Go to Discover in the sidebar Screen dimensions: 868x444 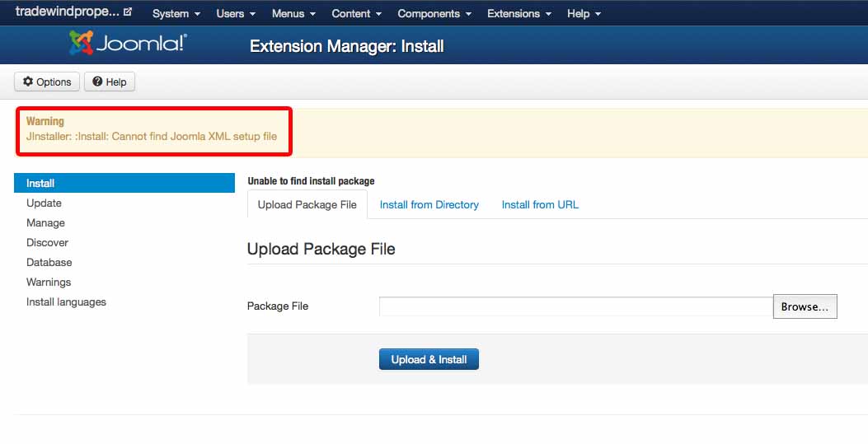(47, 243)
